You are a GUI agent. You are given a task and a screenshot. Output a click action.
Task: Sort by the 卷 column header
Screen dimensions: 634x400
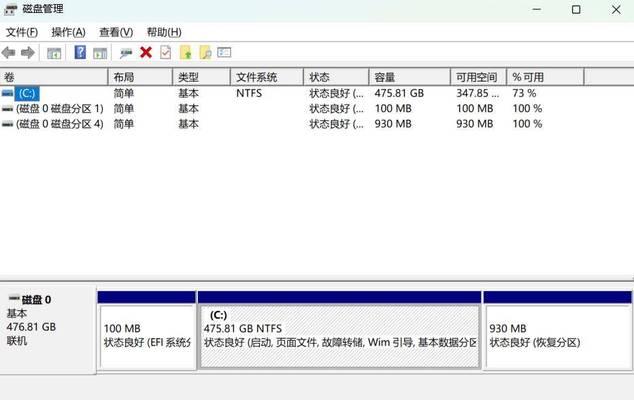coord(54,77)
